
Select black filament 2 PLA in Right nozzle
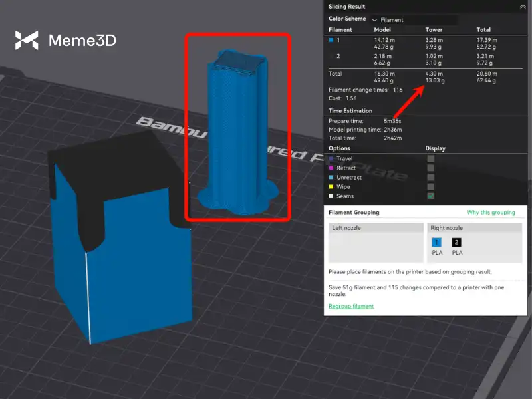tap(457, 243)
